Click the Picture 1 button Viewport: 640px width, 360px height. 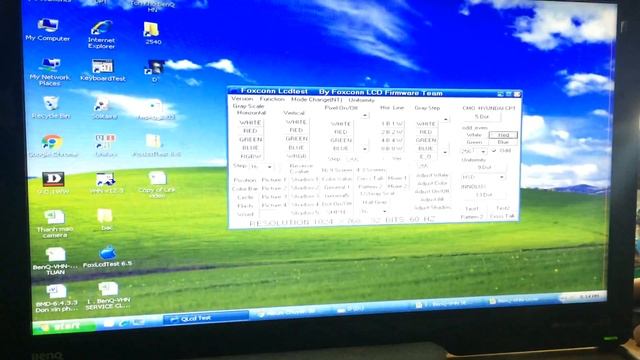274,180
